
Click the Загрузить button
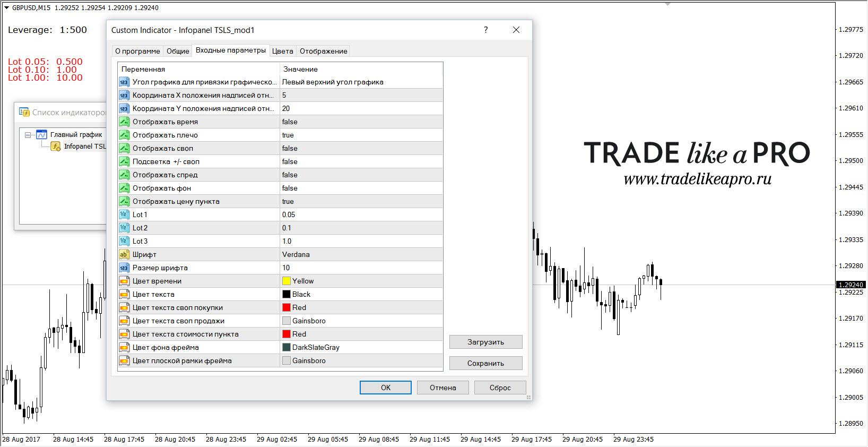(486, 342)
